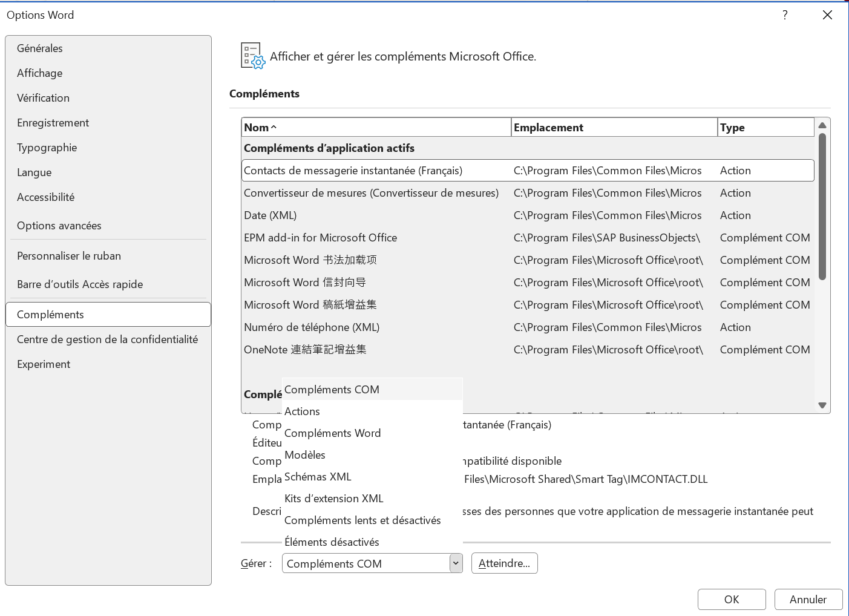The width and height of the screenshot is (849, 616).
Task: Open Centre de gestion de la confidentialité
Action: tap(108, 339)
